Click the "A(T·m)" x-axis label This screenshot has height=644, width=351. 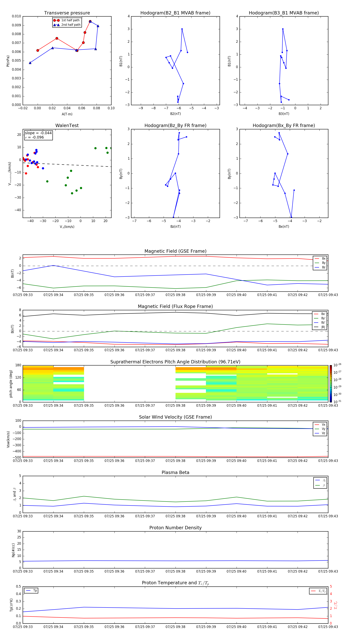(67, 114)
